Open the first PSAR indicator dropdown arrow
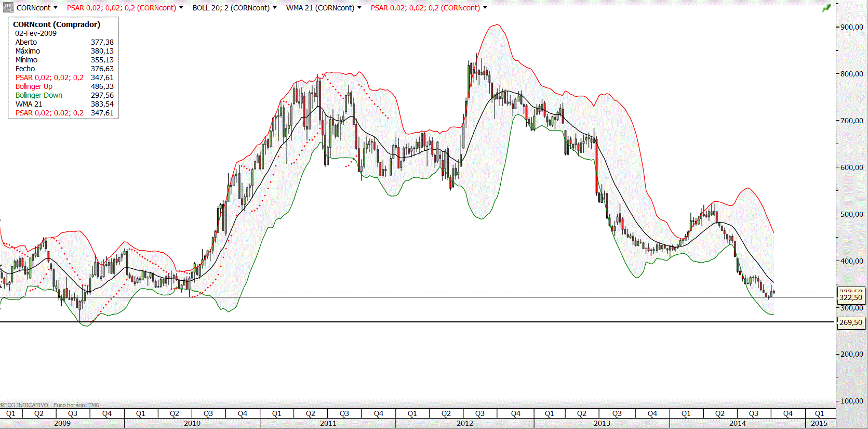The height and width of the screenshot is (429, 868). click(181, 8)
